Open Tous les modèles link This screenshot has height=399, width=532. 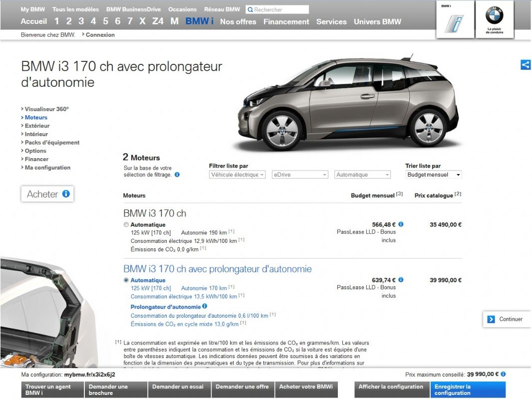click(x=75, y=9)
